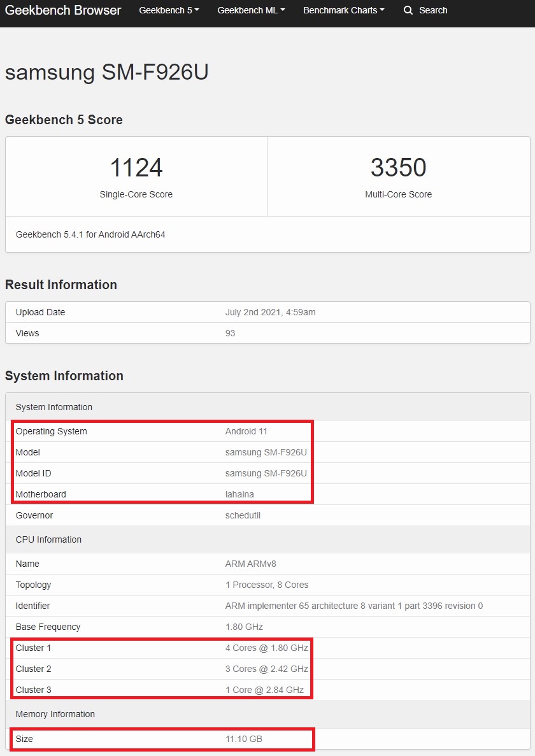Click the memory size value 11.10 GB
Image resolution: width=535 pixels, height=756 pixels.
coord(243,739)
